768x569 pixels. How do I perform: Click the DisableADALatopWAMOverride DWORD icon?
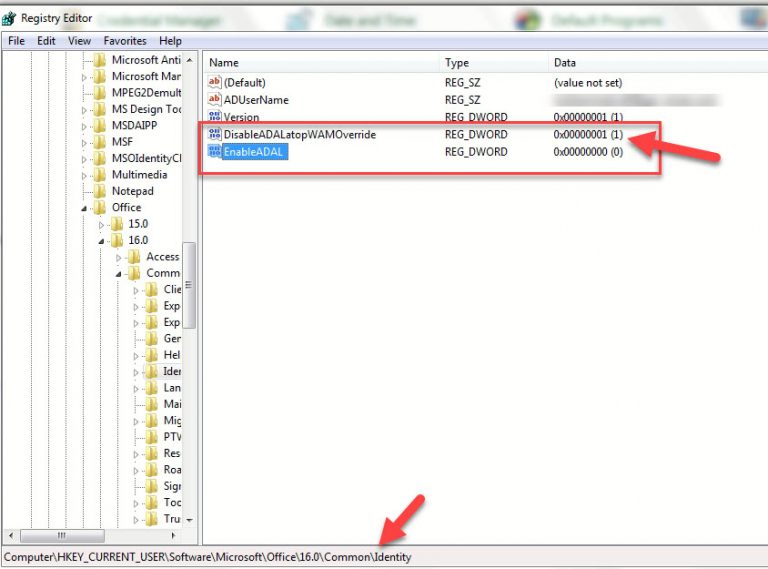point(214,135)
